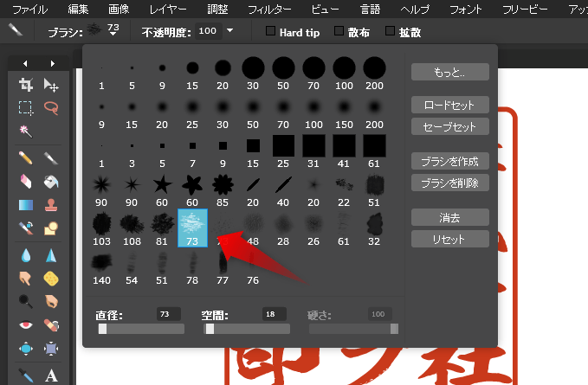
Task: Click the もっと.. button
Action: point(450,72)
